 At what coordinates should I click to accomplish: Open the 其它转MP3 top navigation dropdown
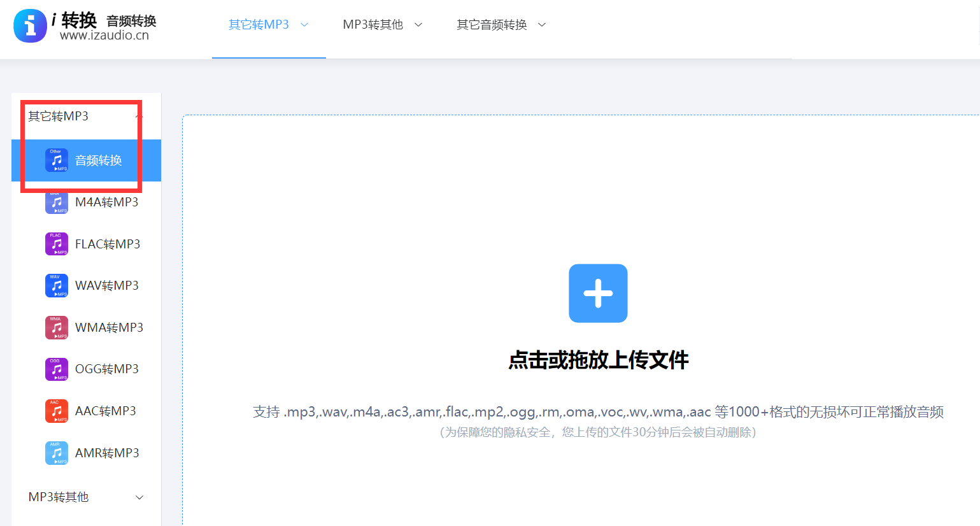268,25
